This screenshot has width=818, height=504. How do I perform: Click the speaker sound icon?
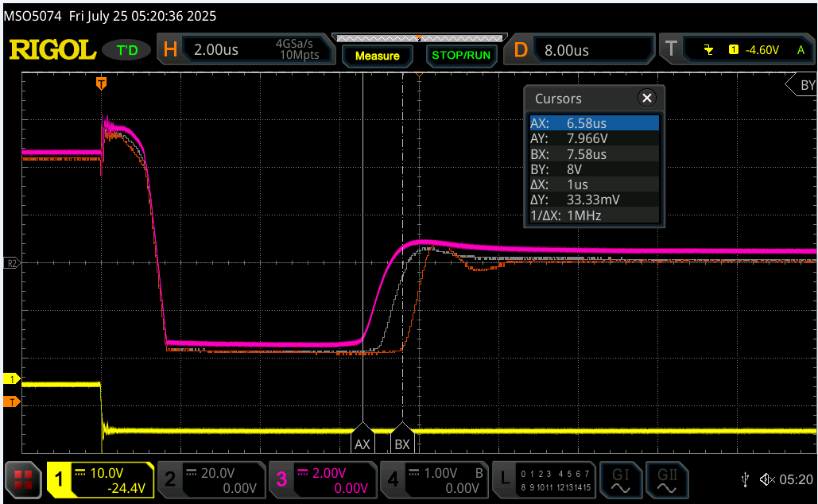point(767,479)
